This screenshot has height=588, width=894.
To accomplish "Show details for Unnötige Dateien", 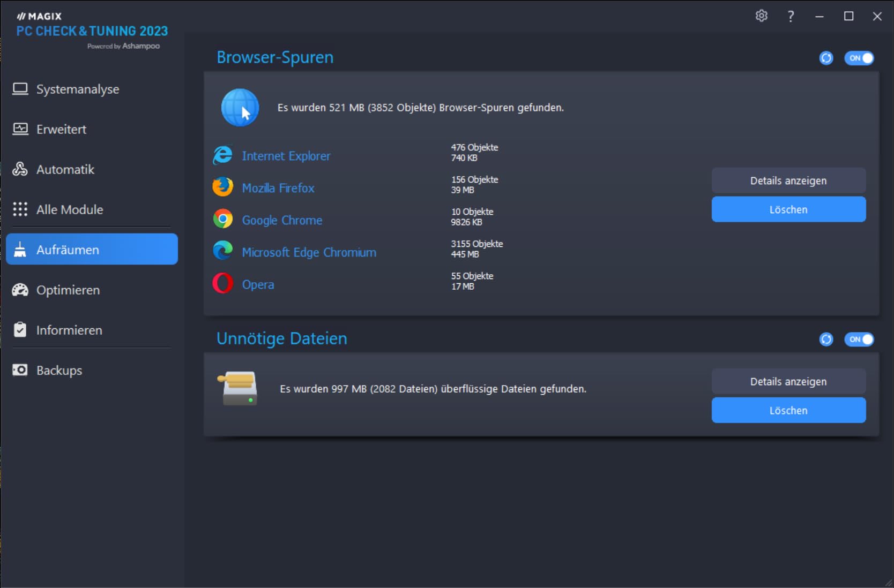I will pos(788,381).
